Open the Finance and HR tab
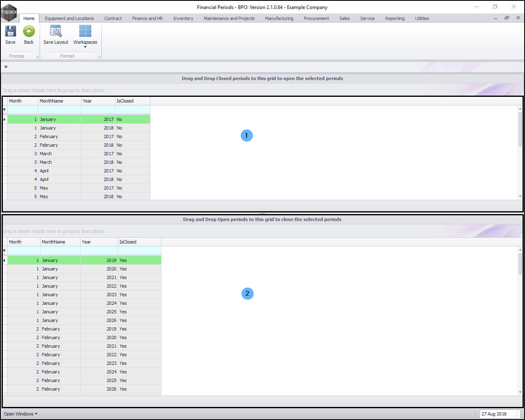 (x=147, y=18)
